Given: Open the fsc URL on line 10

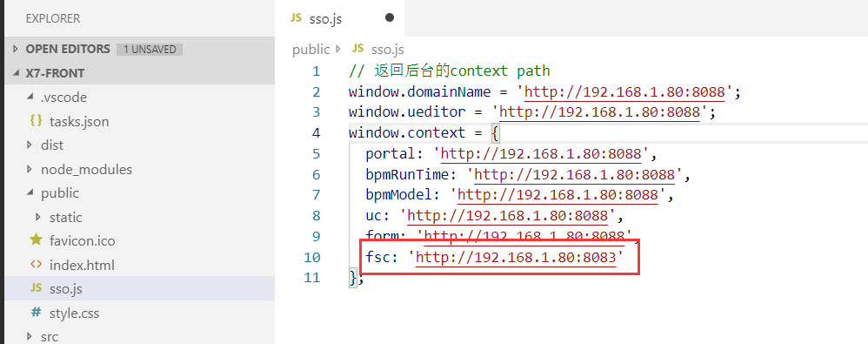Looking at the screenshot, I should click(516, 258).
